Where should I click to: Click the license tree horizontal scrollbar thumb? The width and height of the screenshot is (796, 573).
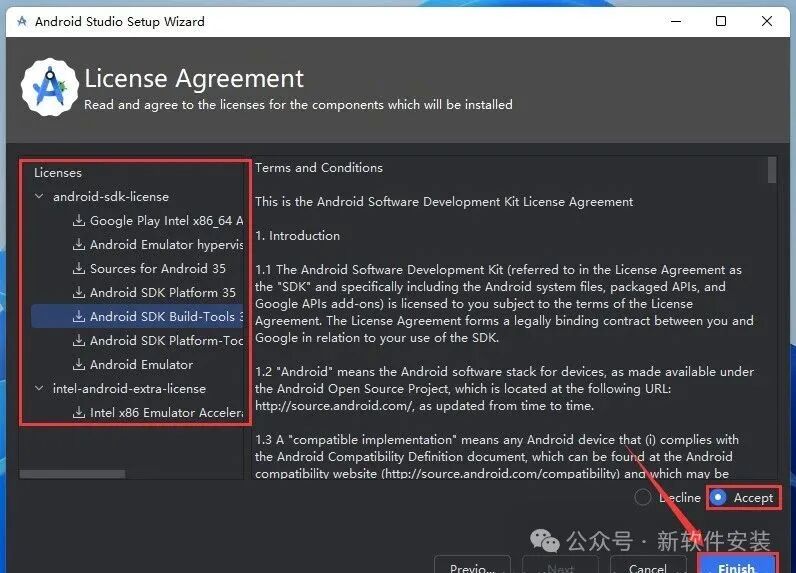[72, 474]
